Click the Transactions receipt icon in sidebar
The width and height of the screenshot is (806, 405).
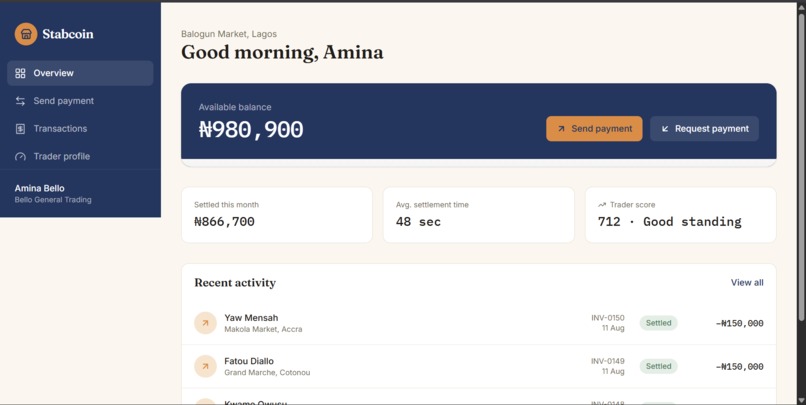[20, 128]
